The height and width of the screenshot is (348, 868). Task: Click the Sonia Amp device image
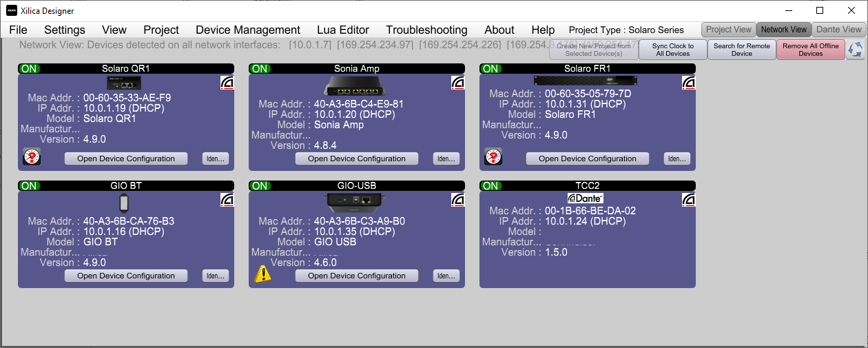pyautogui.click(x=356, y=87)
